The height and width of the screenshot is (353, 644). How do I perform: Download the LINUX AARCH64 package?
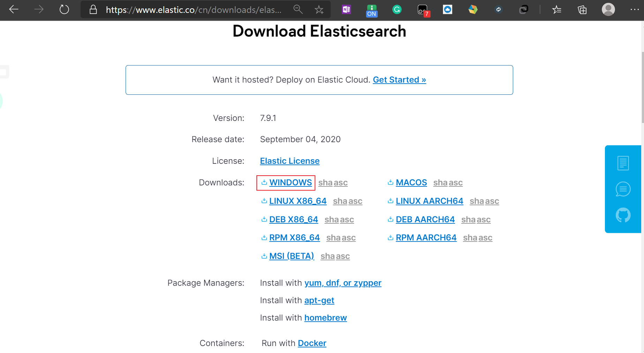point(429,201)
